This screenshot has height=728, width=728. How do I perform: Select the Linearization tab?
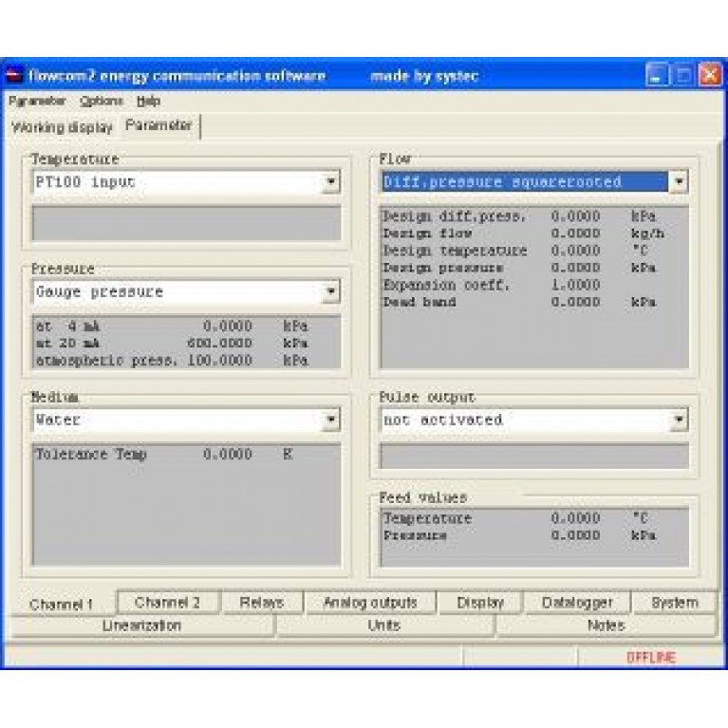[141, 625]
